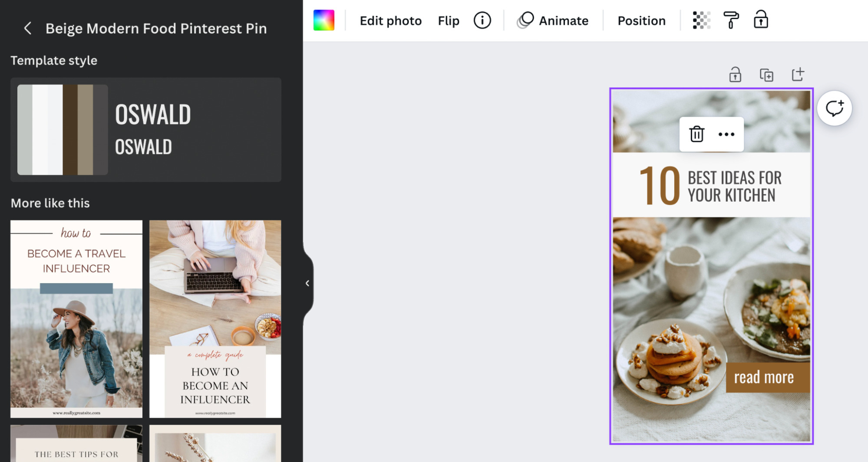The height and width of the screenshot is (462, 868).
Task: Add a comment using the speech bubble icon
Action: coord(834,108)
